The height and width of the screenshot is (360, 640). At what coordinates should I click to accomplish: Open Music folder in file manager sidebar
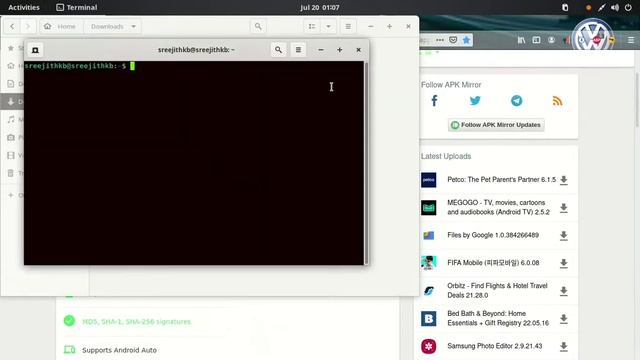tap(12, 119)
